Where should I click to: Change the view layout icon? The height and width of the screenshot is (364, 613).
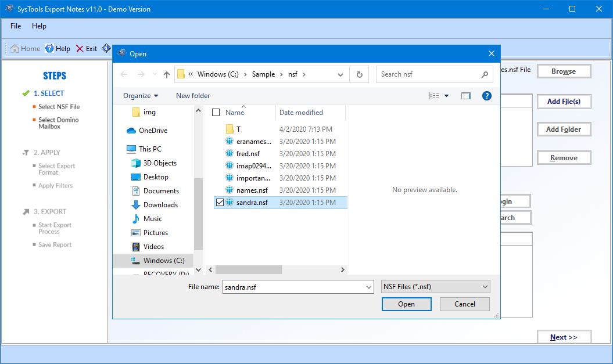tap(434, 96)
